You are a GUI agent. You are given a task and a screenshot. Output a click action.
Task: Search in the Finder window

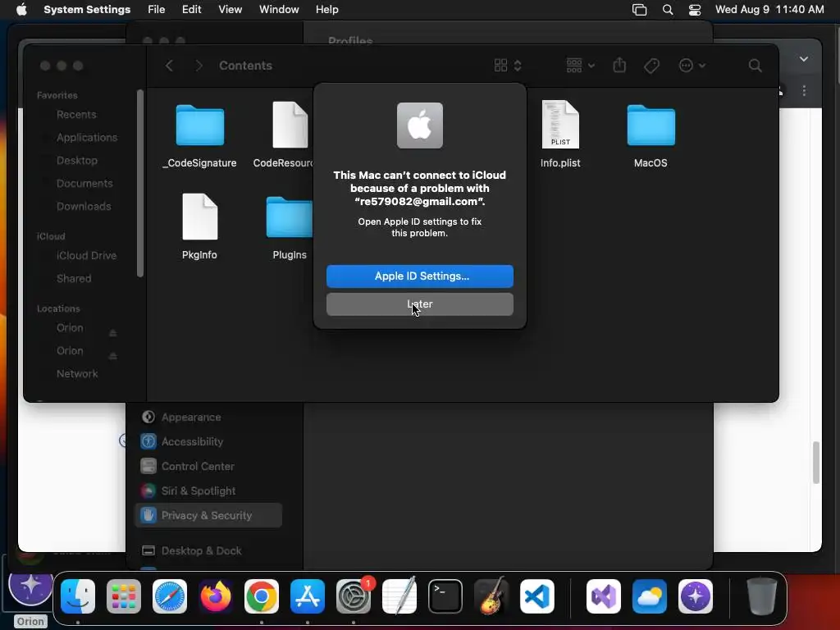(755, 66)
